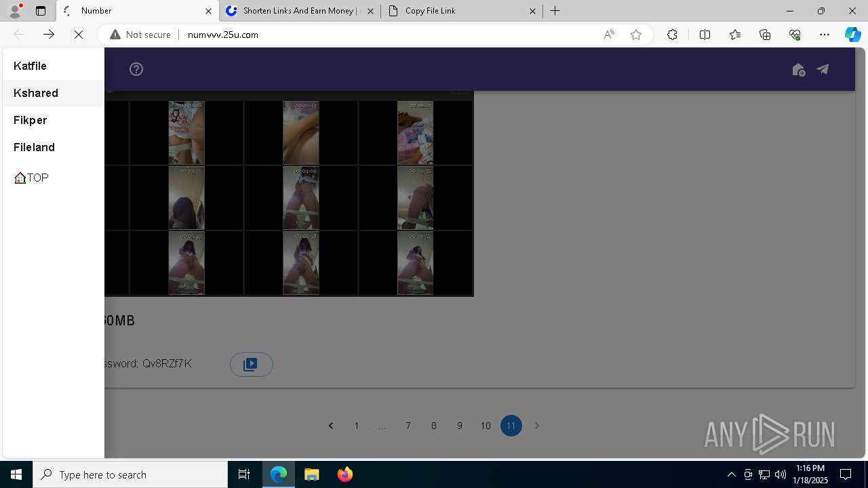Go forward in browser history
Image resolution: width=868 pixels, height=488 pixels.
pos(49,35)
